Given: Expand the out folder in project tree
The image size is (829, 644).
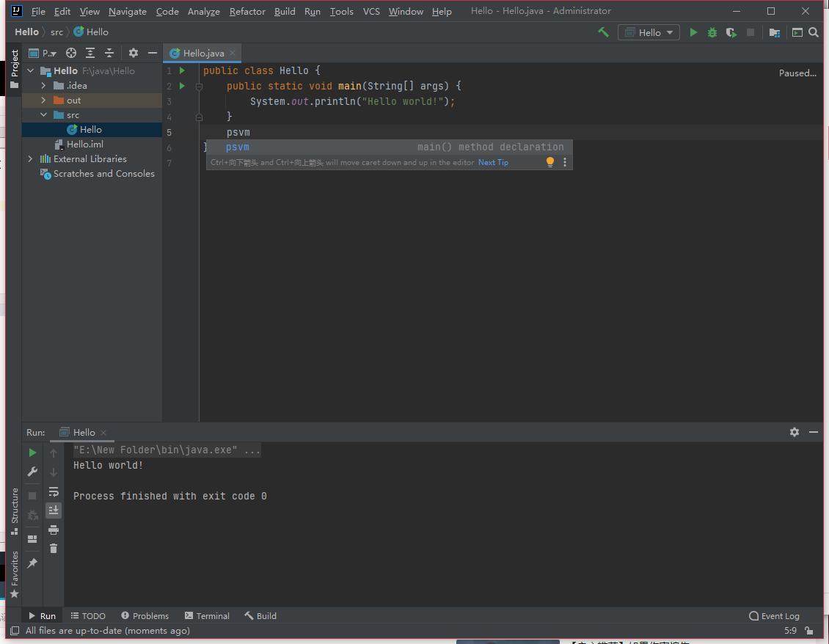Looking at the screenshot, I should [x=43, y=100].
